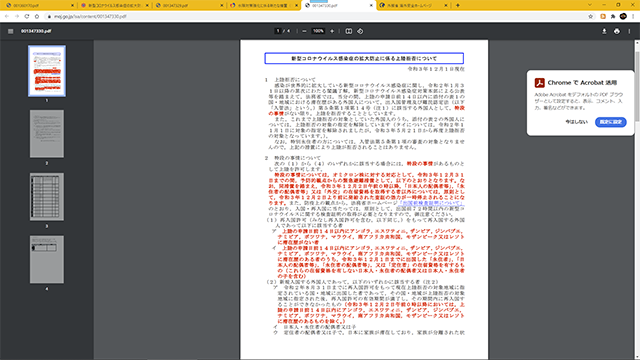Print the PDF document
Viewport: 640px width, 360px height.
click(x=617, y=31)
